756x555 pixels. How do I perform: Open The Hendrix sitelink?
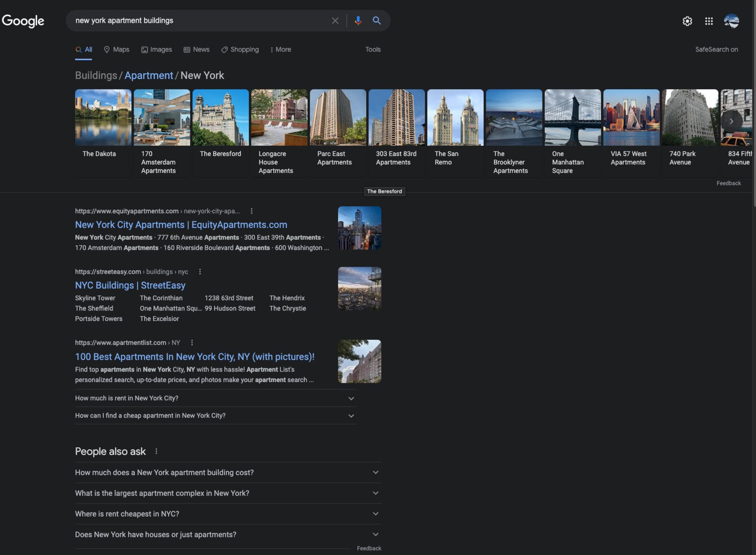[x=287, y=298]
